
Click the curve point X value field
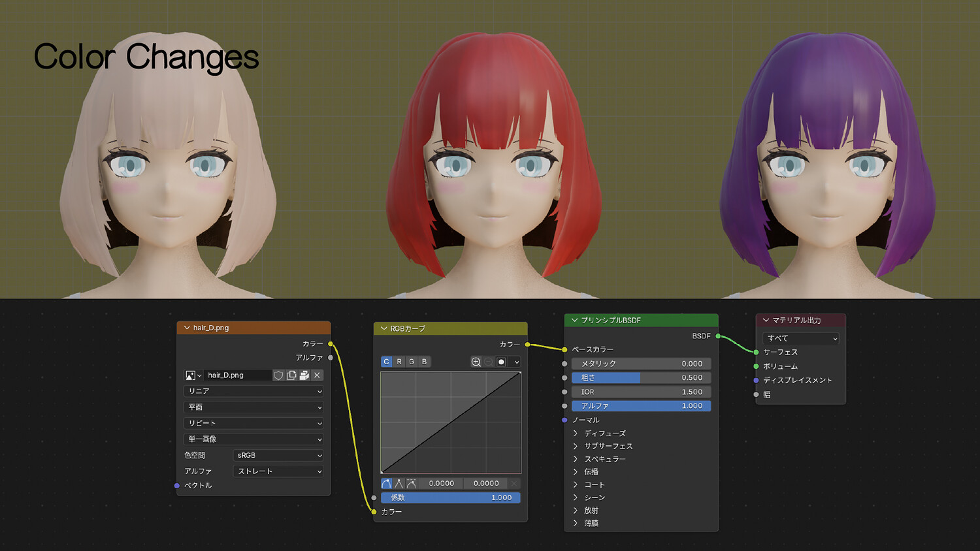pyautogui.click(x=442, y=484)
